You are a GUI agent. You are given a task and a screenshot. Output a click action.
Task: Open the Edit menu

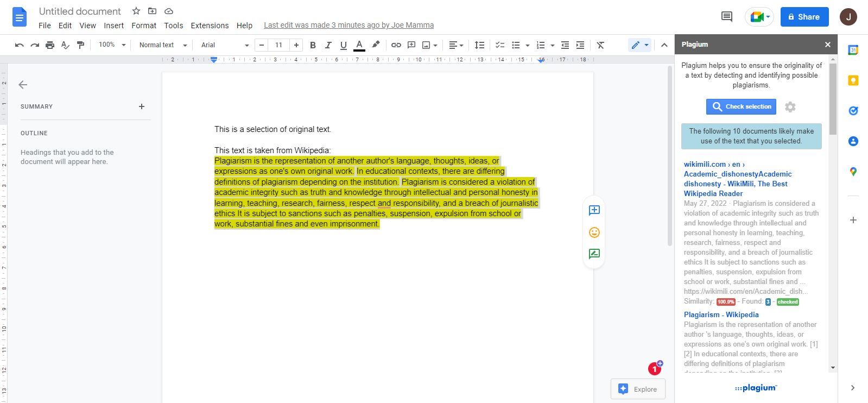tap(65, 26)
